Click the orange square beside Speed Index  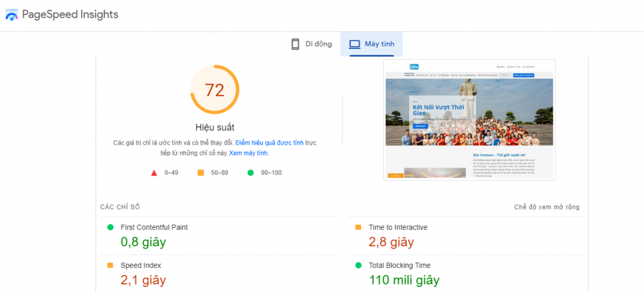coord(110,266)
